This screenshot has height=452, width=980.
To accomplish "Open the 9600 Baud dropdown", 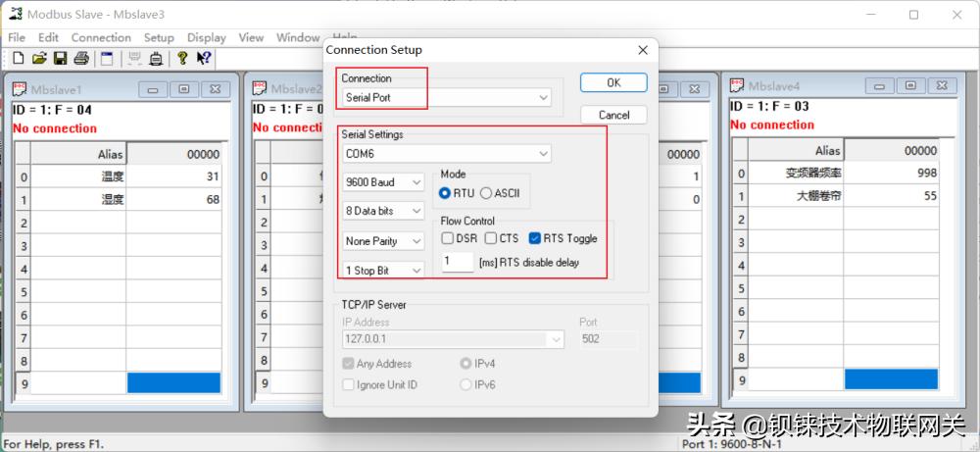I will tap(383, 182).
